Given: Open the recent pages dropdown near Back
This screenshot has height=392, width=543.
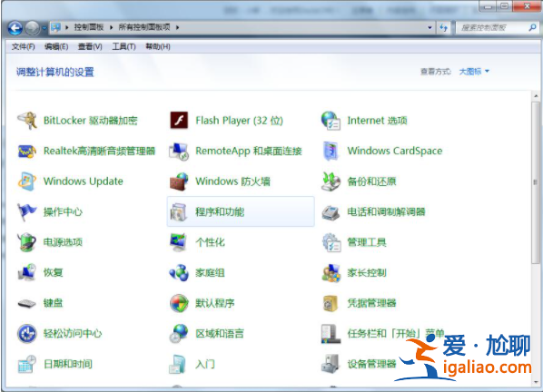Looking at the screenshot, I should (x=44, y=28).
